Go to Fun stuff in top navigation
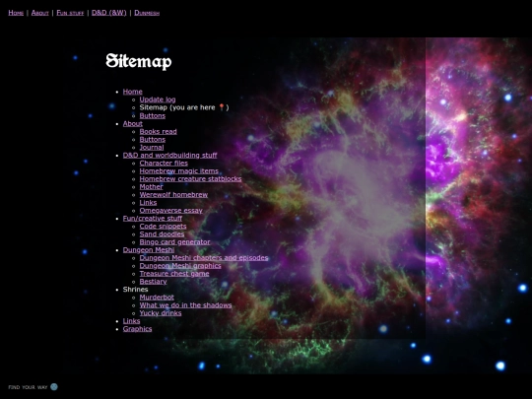Viewport: 532px width, 399px height. coord(70,13)
